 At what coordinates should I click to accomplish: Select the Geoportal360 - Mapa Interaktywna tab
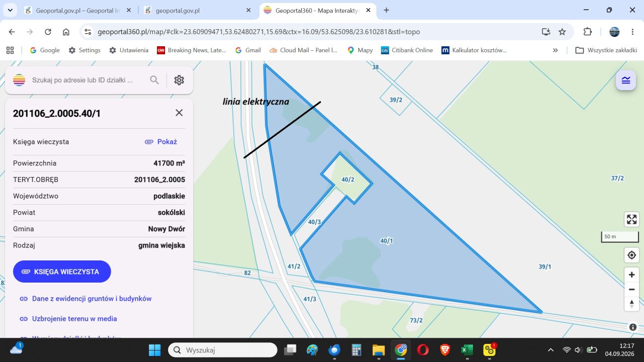pos(317,10)
